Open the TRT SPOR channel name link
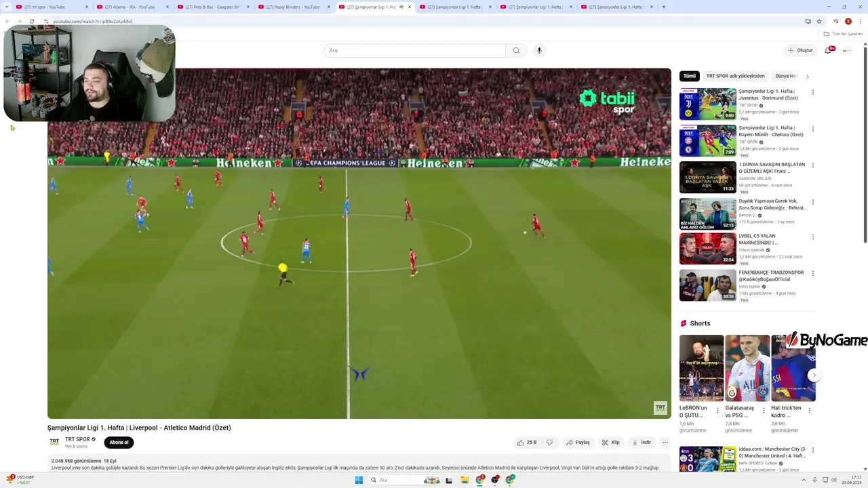Viewport: 868px width, 488px height. (77, 439)
